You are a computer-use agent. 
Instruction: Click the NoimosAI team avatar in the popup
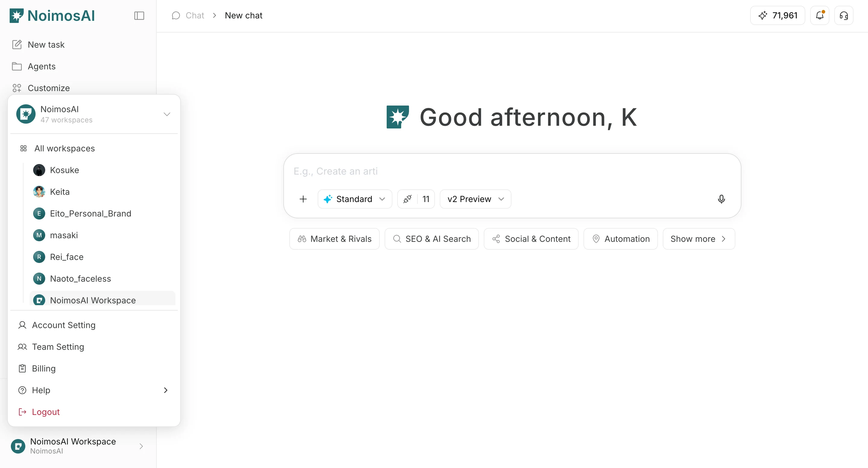pyautogui.click(x=26, y=114)
